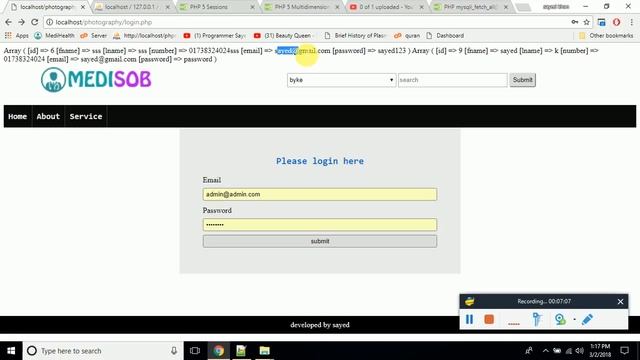Click the MEDISOB logo
This screenshot has height=360, width=640.
96,79
